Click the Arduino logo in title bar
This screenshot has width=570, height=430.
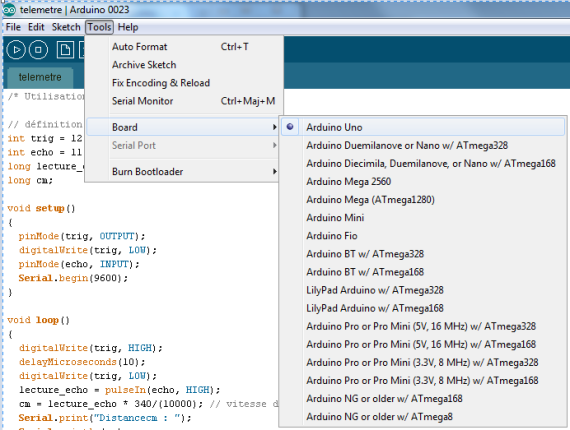(9, 9)
